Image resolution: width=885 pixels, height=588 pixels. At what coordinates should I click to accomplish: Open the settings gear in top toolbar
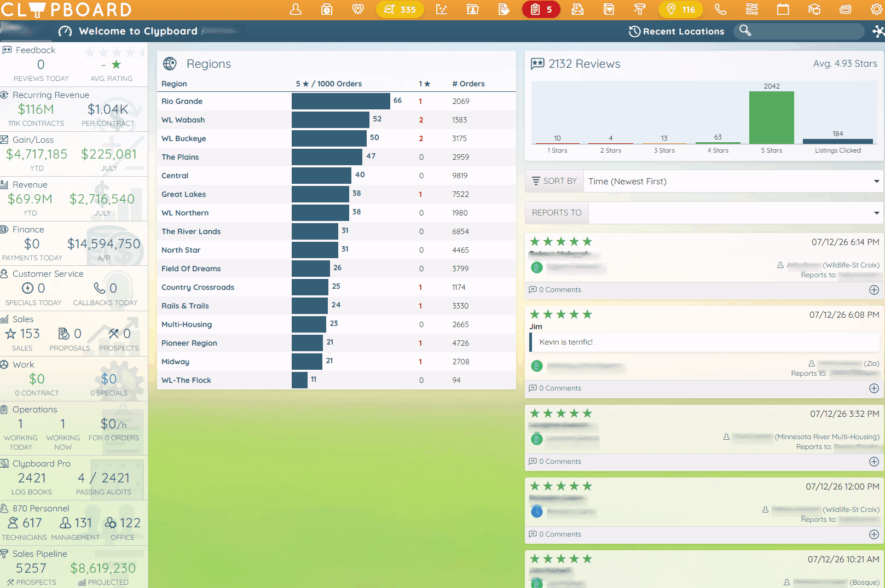pos(876,9)
